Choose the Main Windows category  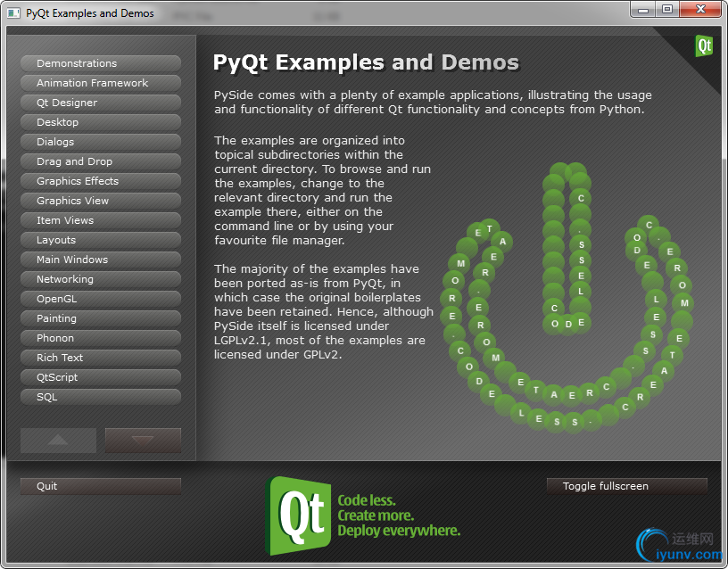101,260
